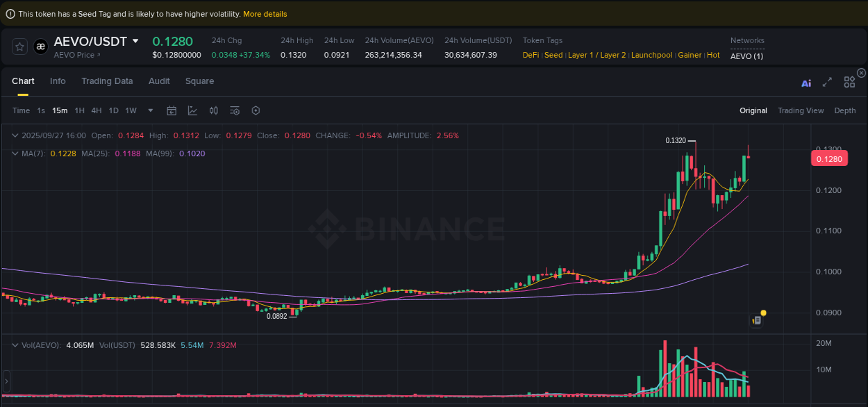Open the widgets grid icon

tap(849, 81)
